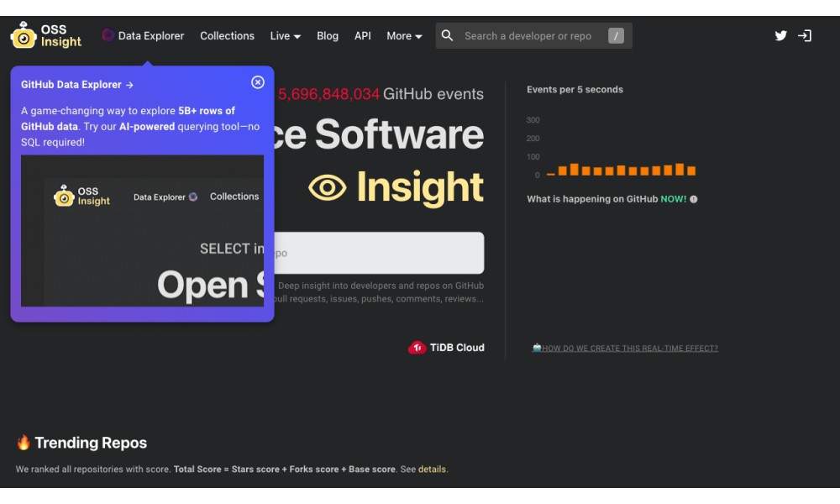Open the API page
Viewport: 840px width, 504px height.
point(363,36)
